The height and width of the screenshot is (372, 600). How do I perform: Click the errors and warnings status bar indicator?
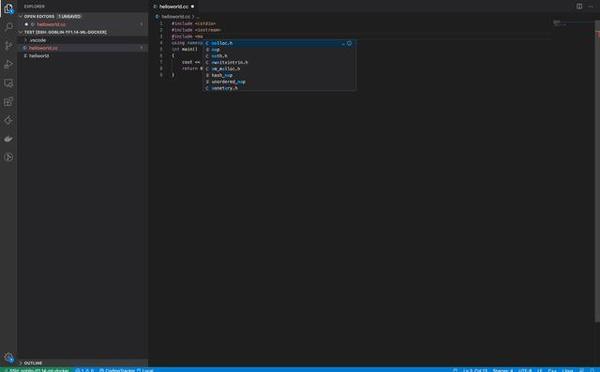[x=85, y=370]
